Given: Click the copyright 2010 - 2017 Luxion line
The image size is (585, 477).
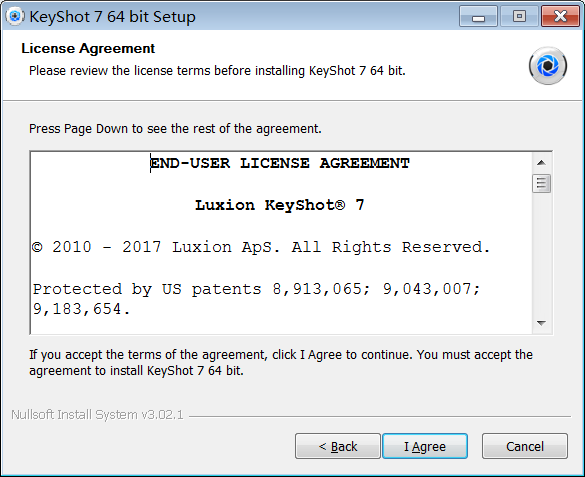Looking at the screenshot, I should coord(261,247).
